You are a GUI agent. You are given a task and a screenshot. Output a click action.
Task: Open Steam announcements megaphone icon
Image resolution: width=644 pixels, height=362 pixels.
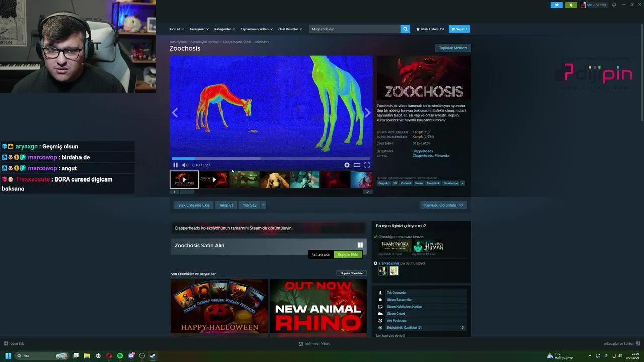tap(557, 5)
